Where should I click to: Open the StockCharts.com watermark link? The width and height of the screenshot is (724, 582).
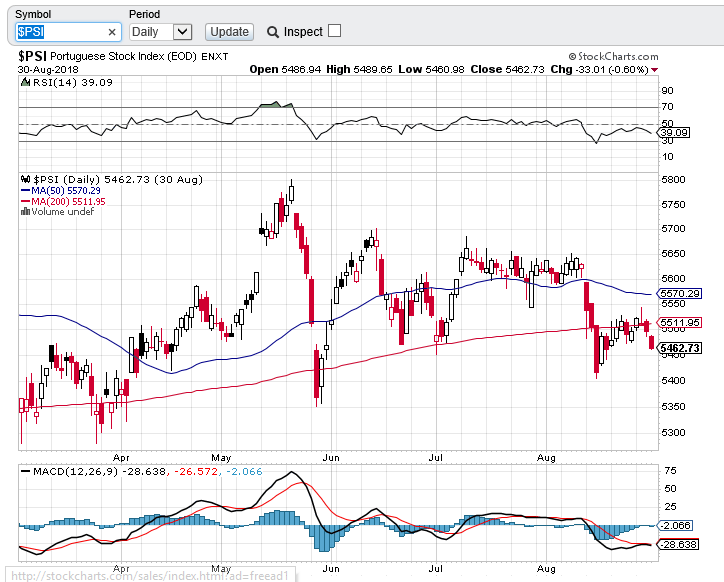click(613, 56)
